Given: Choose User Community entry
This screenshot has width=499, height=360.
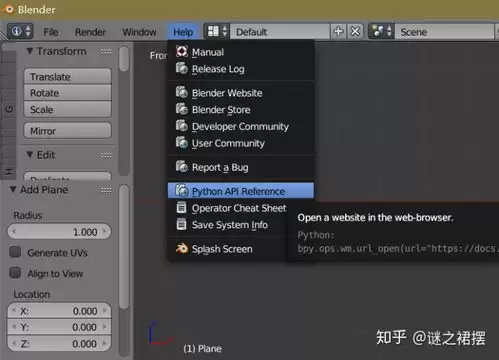Looking at the screenshot, I should (x=241, y=143).
